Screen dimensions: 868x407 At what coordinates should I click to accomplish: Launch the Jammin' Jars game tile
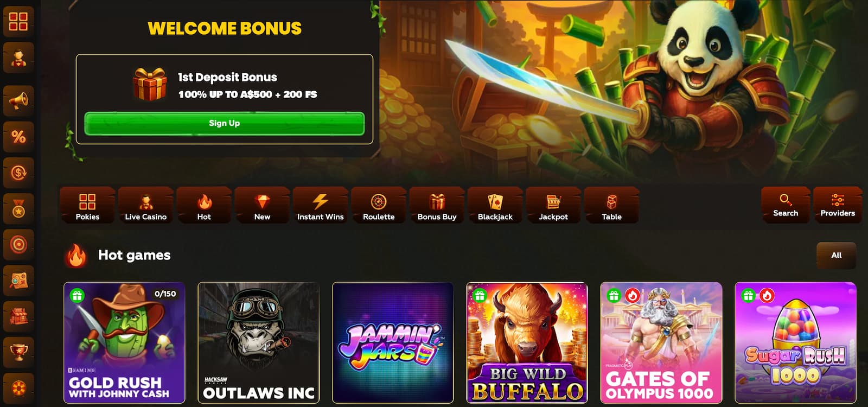pos(393,342)
